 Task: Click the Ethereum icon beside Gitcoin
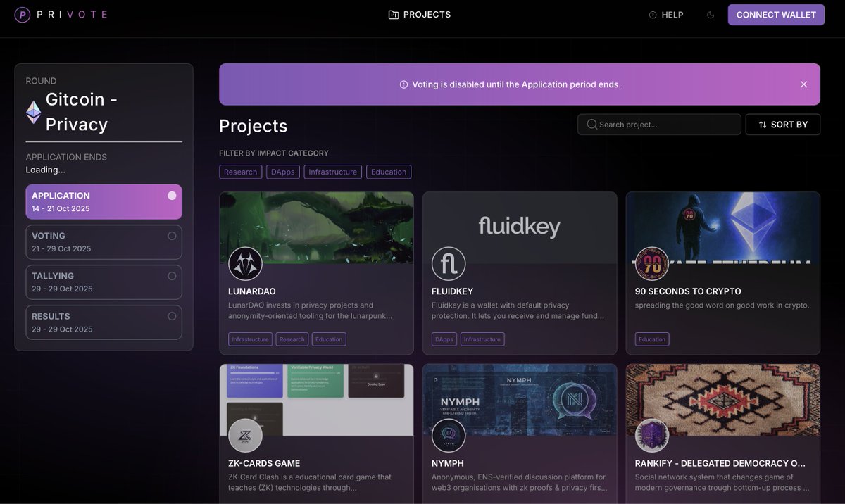[33, 112]
